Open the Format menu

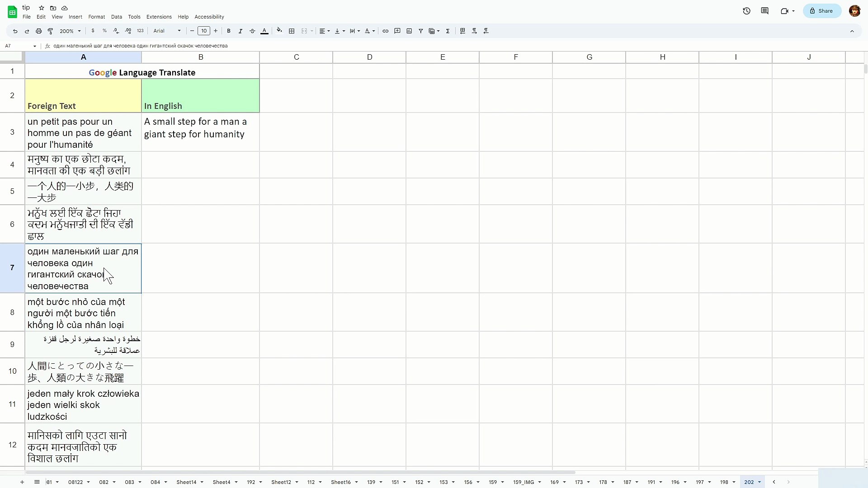tap(96, 17)
